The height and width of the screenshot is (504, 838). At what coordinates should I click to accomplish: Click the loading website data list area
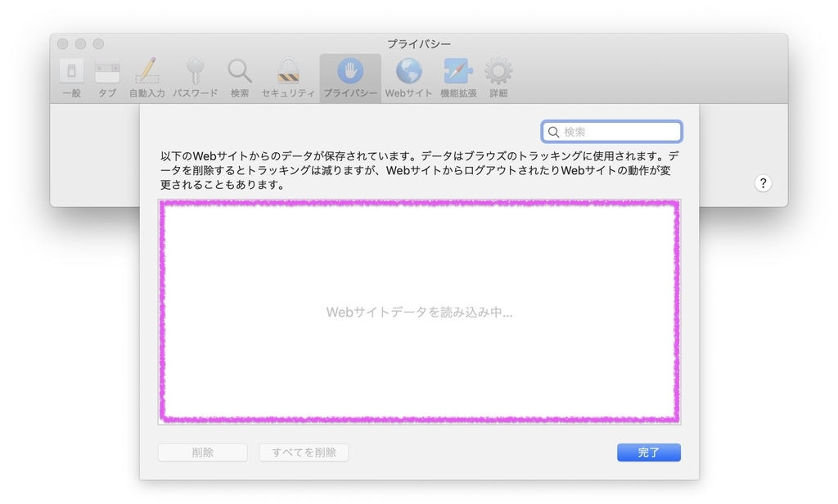click(419, 312)
